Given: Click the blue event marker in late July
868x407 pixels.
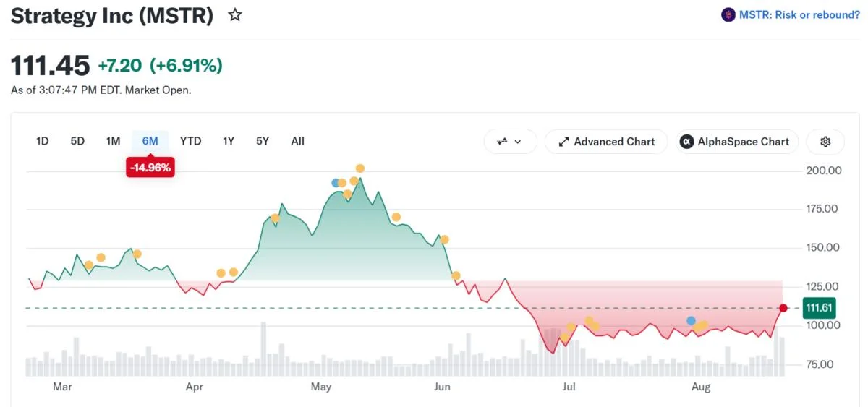Looking at the screenshot, I should coord(692,320).
